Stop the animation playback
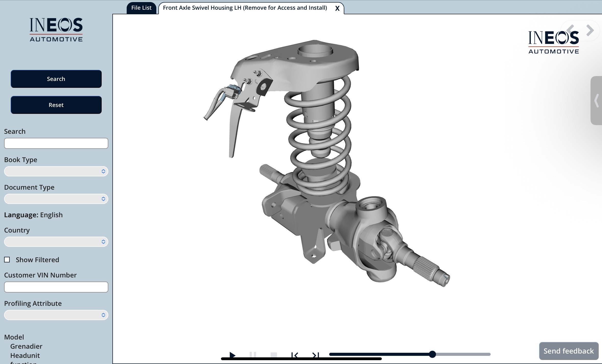Image resolution: width=602 pixels, height=364 pixels. coord(274,355)
